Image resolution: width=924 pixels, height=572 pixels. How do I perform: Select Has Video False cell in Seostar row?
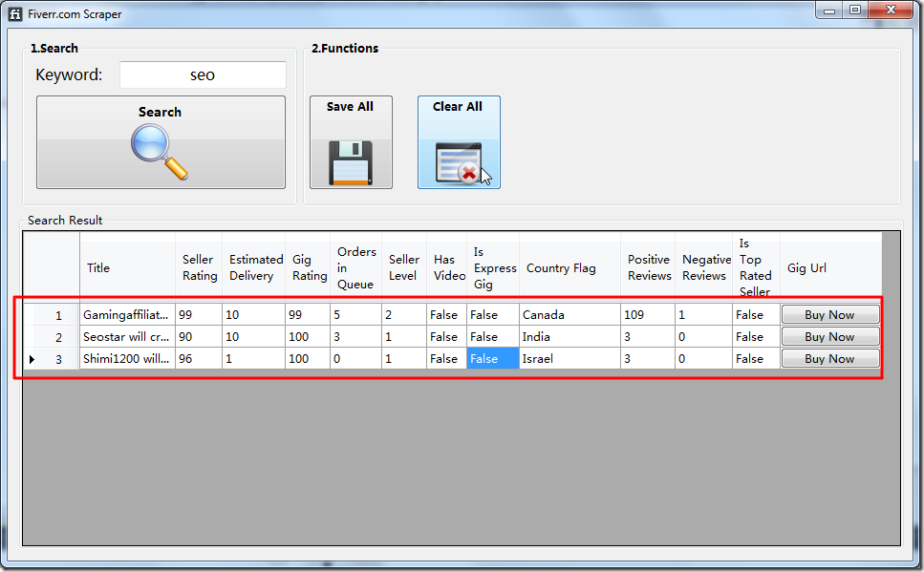(446, 336)
